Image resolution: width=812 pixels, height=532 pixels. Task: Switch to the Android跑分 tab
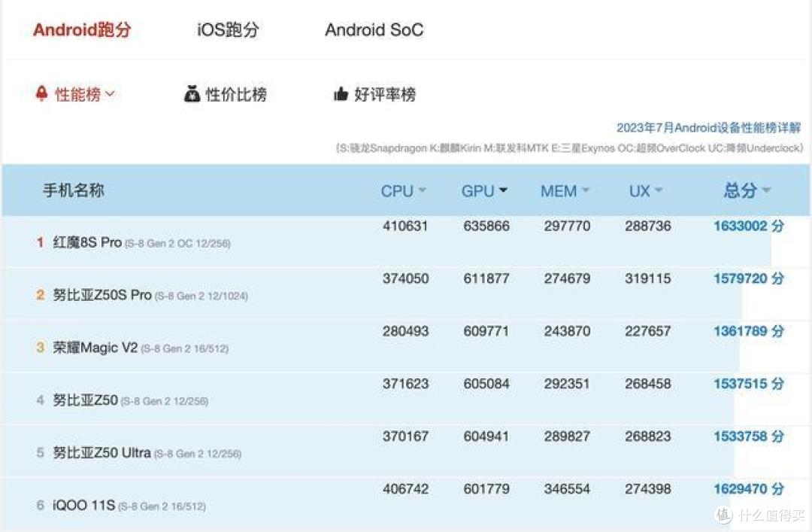coord(82,29)
